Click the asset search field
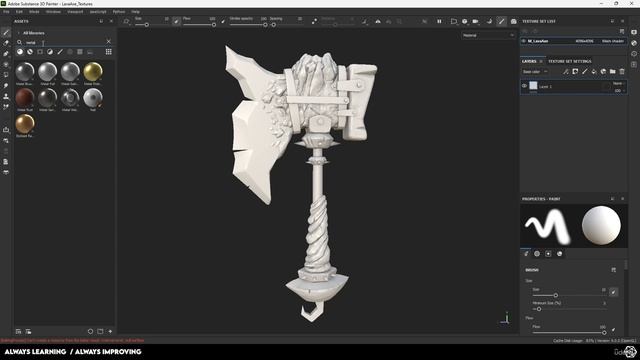 [x=63, y=42]
